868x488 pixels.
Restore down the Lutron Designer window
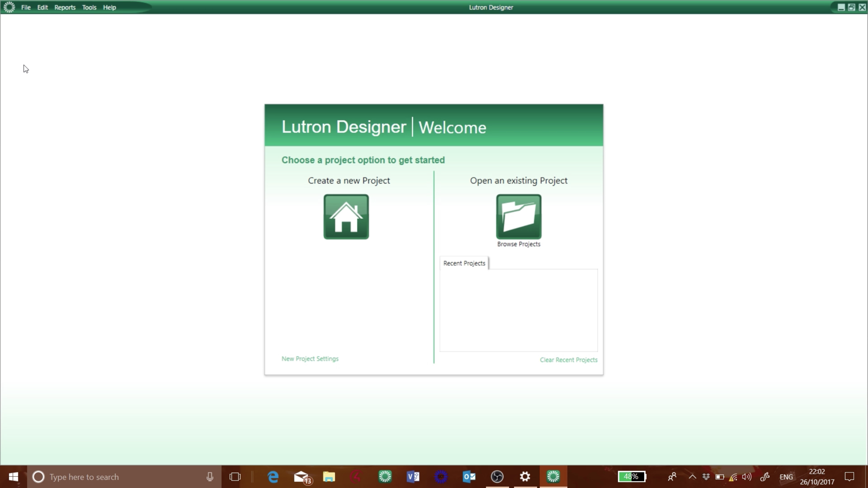851,7
